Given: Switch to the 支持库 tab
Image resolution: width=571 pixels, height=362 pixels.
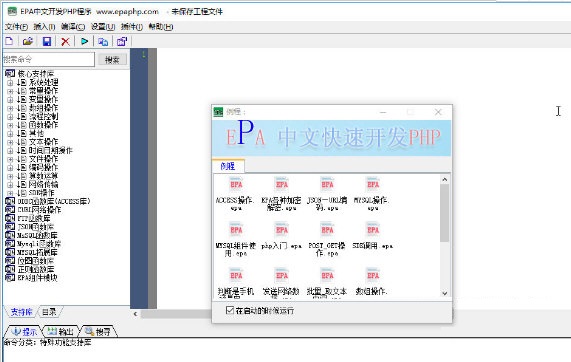Looking at the screenshot, I should [21, 312].
